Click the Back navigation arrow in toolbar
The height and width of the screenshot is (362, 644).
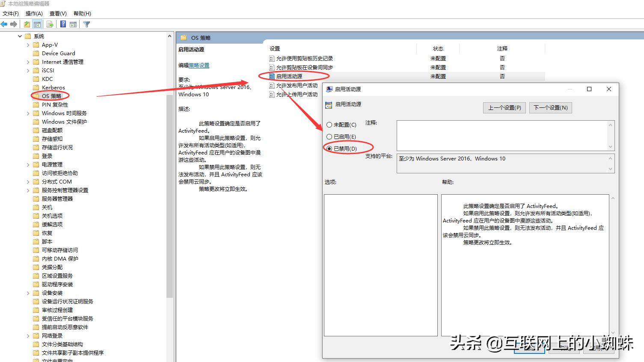coord(4,24)
